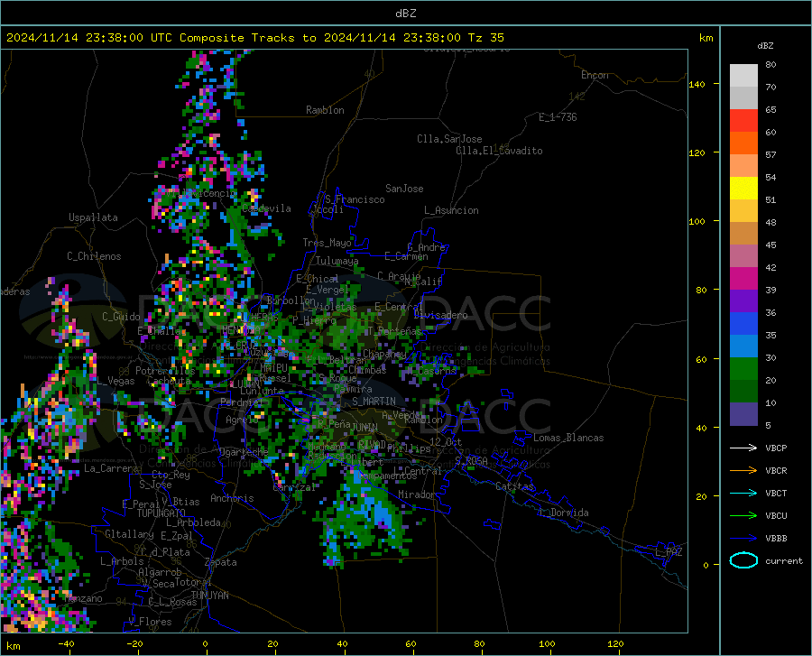Click the Encon label on map
812x656 pixels.
(x=595, y=75)
